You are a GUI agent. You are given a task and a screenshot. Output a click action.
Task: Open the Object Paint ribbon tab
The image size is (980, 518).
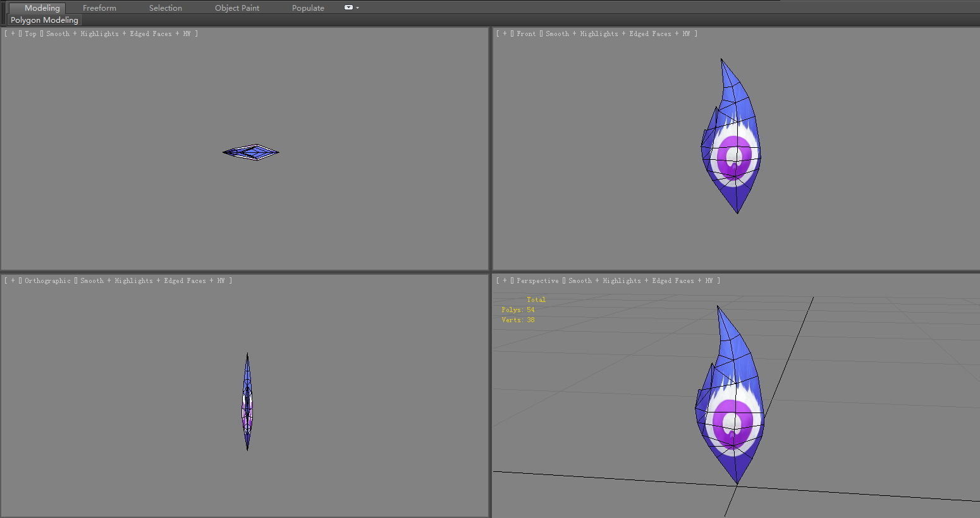pyautogui.click(x=237, y=8)
